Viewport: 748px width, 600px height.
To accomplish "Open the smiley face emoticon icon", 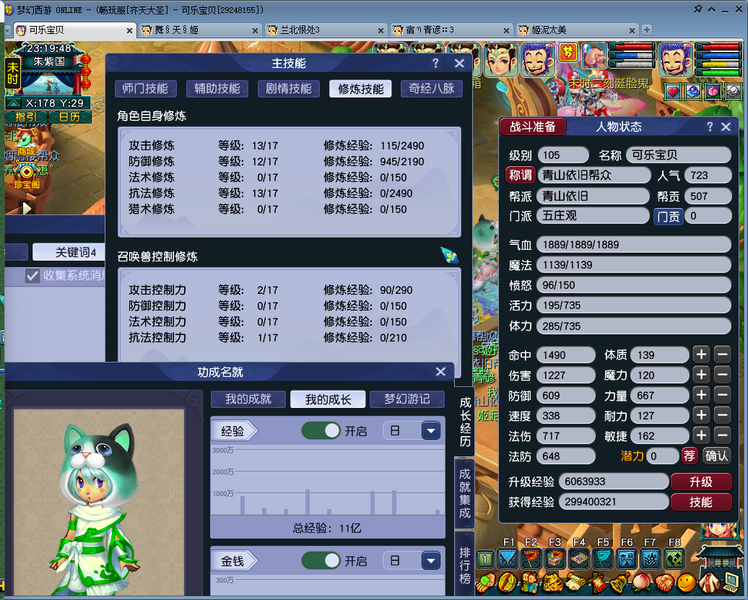I will [687, 582].
